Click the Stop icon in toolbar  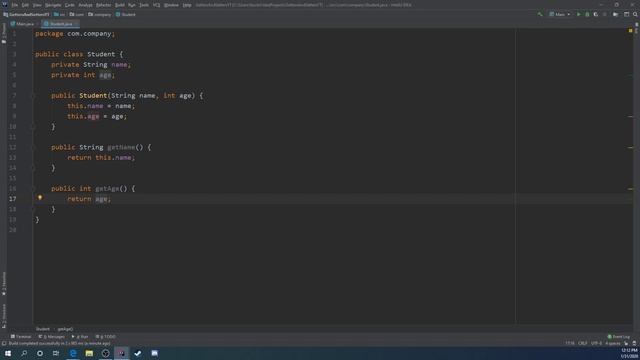(x=605, y=14)
